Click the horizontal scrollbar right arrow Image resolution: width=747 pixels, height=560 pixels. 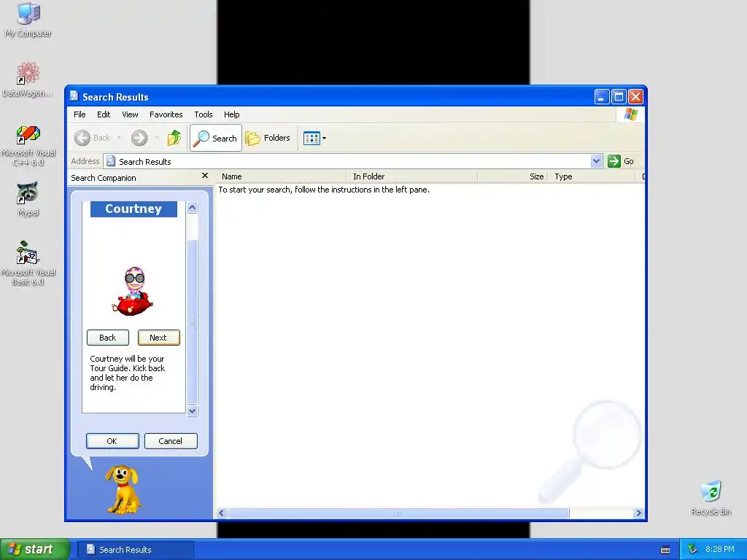click(638, 513)
